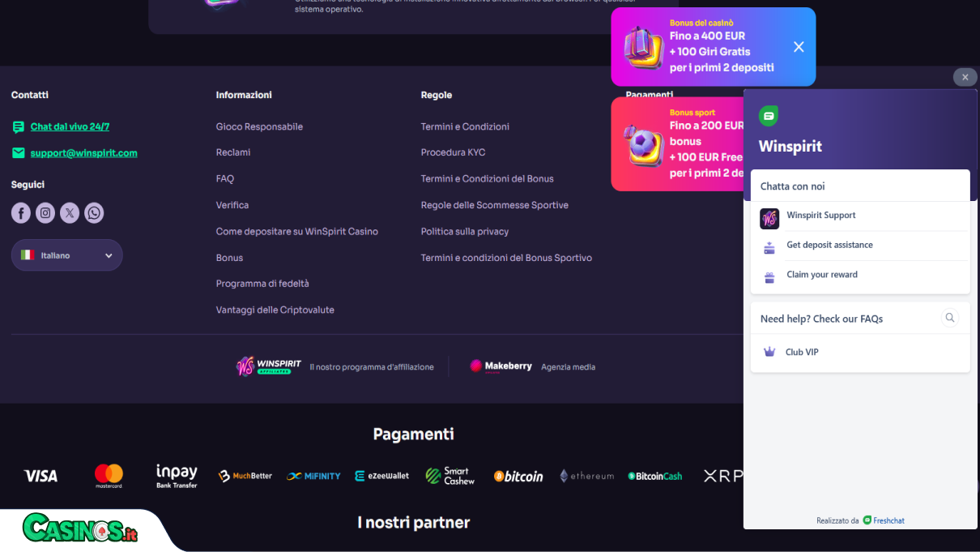This screenshot has width=980, height=552.
Task: Select Get deposit assistance channel
Action: tap(860, 245)
